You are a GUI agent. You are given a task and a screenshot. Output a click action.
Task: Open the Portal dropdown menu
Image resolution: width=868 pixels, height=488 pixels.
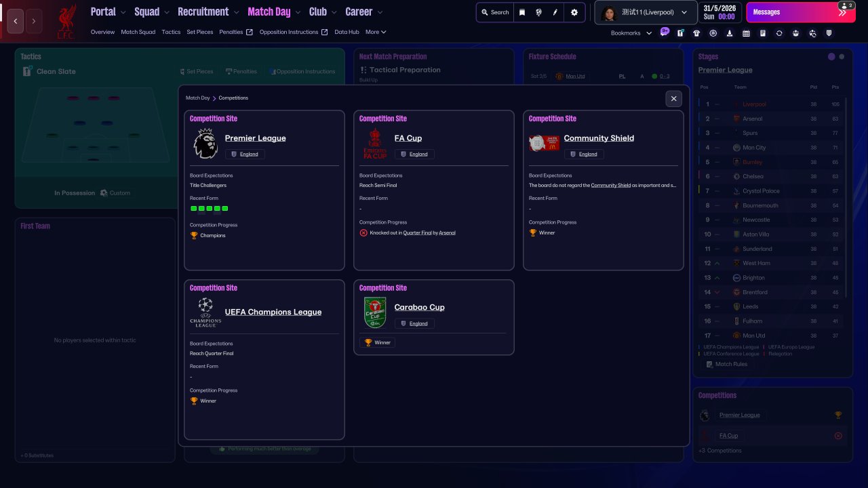click(x=108, y=12)
